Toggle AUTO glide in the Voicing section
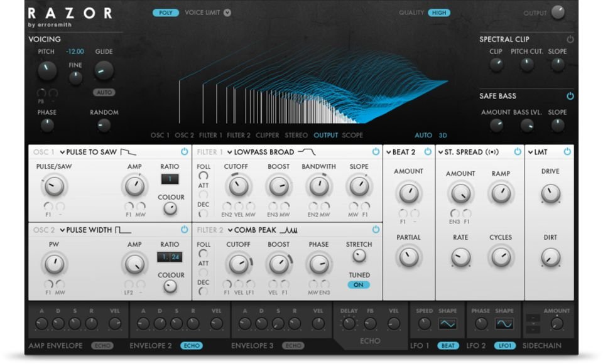 click(x=104, y=92)
